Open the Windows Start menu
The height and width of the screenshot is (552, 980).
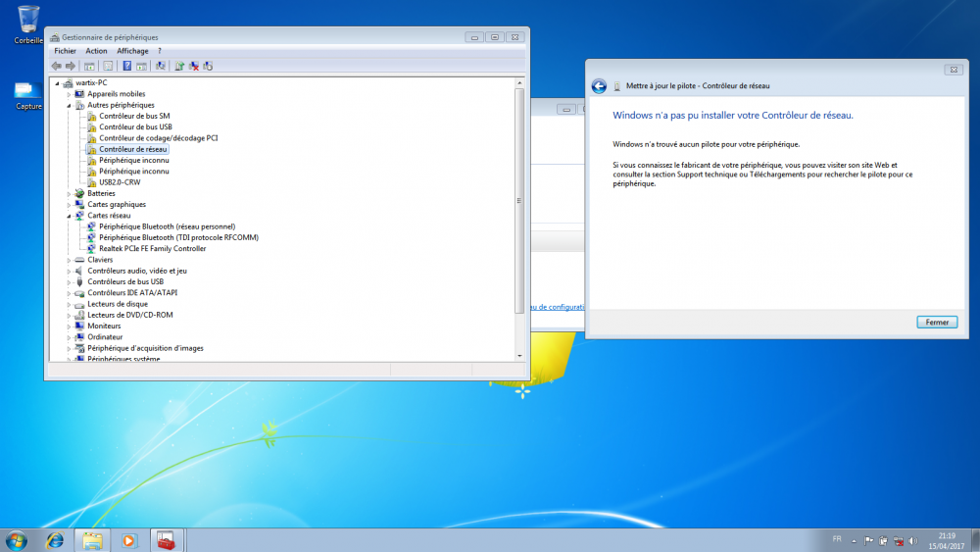[x=17, y=540]
